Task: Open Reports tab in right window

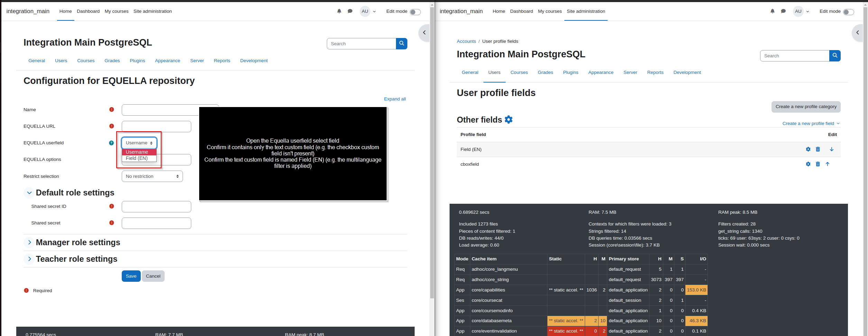Action: (655, 73)
